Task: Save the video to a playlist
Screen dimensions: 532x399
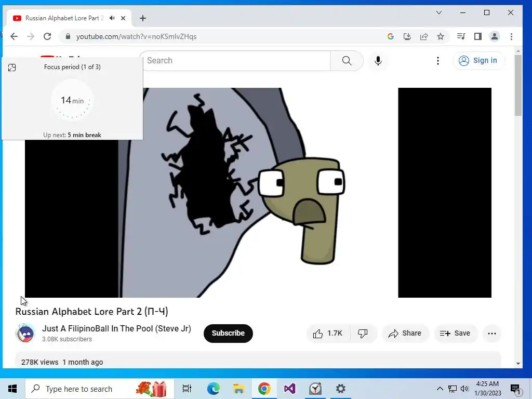Action: click(455, 334)
